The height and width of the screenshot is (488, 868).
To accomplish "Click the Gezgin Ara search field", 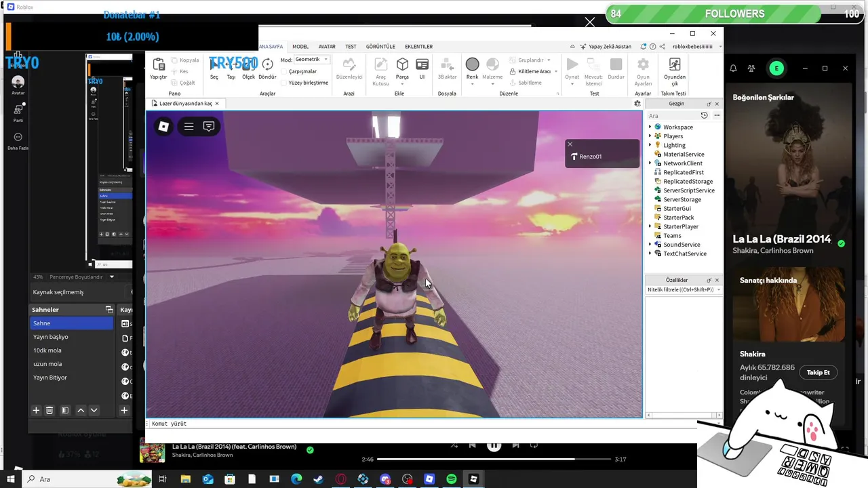I will tap(673, 116).
